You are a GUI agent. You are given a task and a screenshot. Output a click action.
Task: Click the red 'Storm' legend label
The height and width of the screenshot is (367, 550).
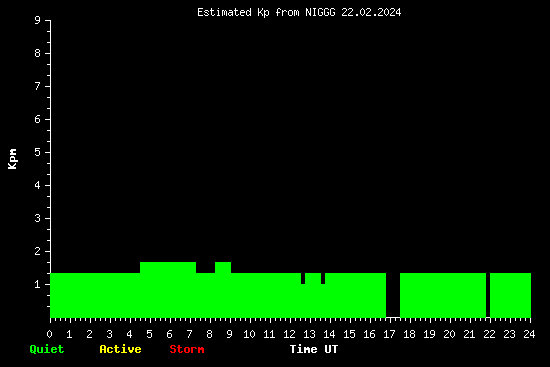(x=187, y=349)
